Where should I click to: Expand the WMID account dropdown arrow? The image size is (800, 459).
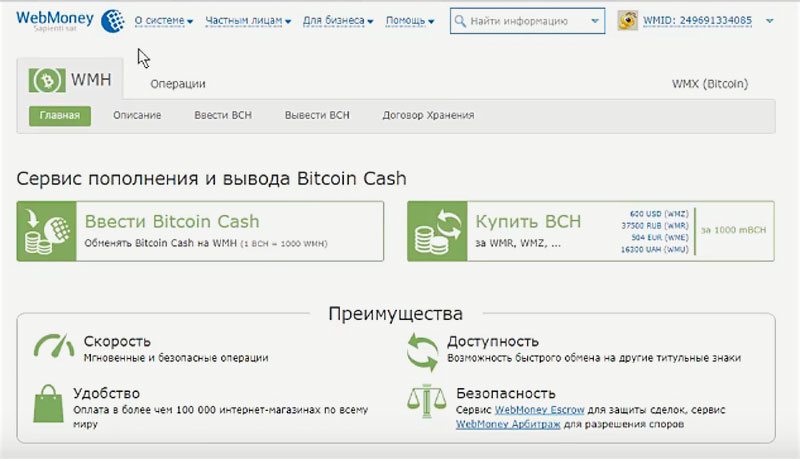tap(770, 21)
